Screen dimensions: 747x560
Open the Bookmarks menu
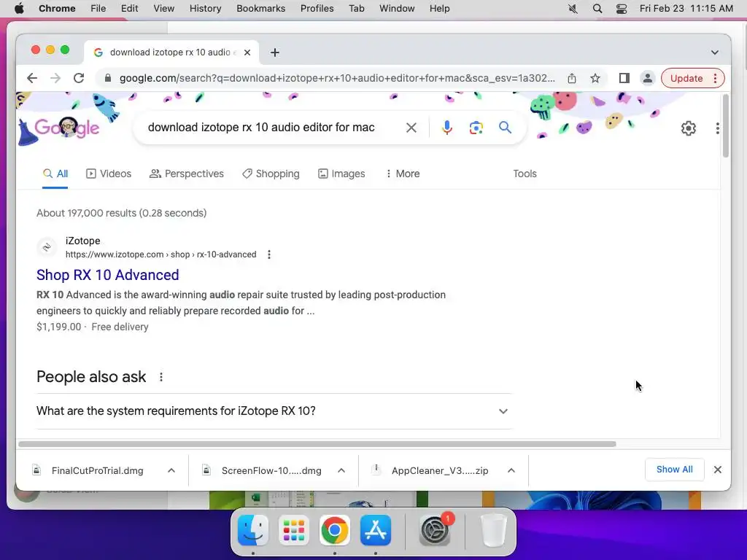(x=260, y=9)
